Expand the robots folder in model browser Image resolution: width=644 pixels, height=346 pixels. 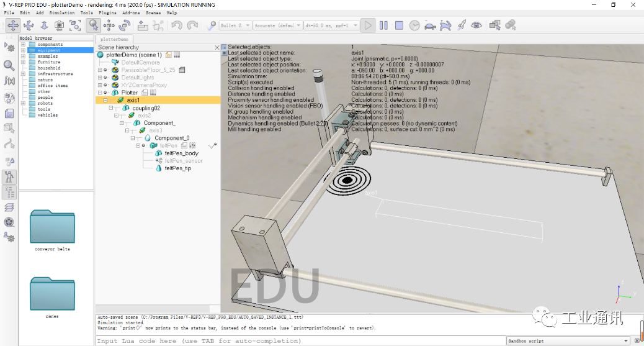tap(23, 103)
